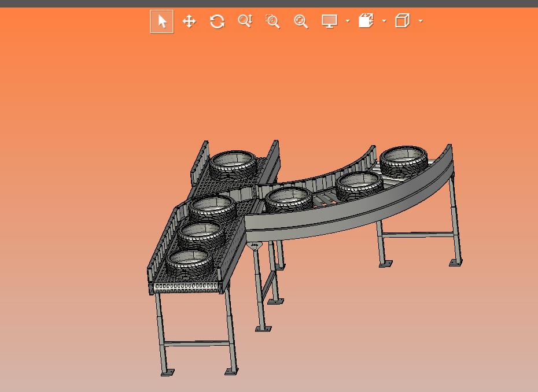The width and height of the screenshot is (538, 392).
Task: Select the Zoom in/out tool
Action: [245, 21]
